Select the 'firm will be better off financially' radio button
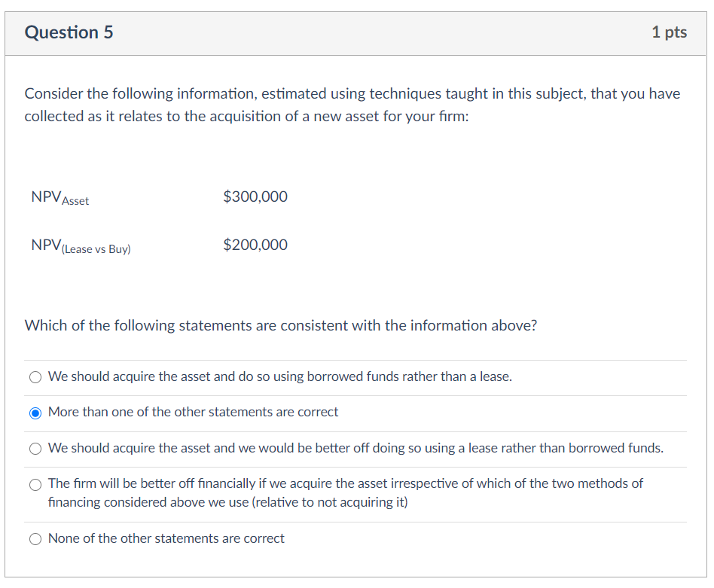The width and height of the screenshot is (714, 588). pyautogui.click(x=35, y=485)
